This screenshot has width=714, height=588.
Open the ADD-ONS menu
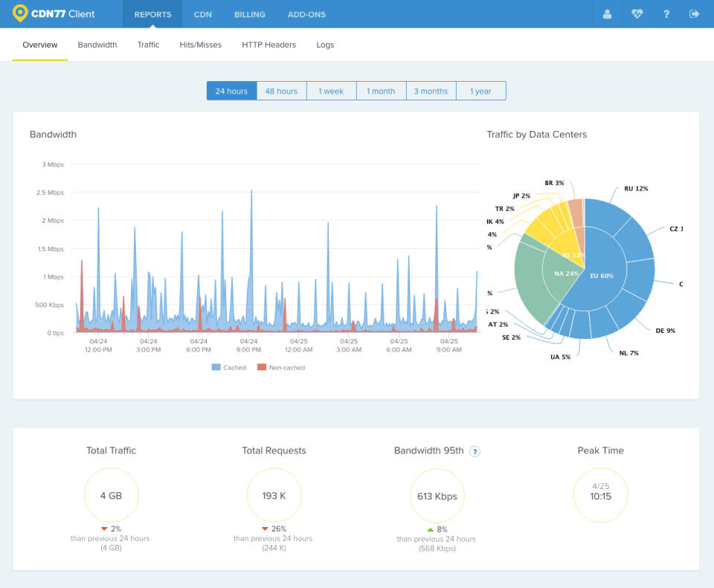[306, 14]
